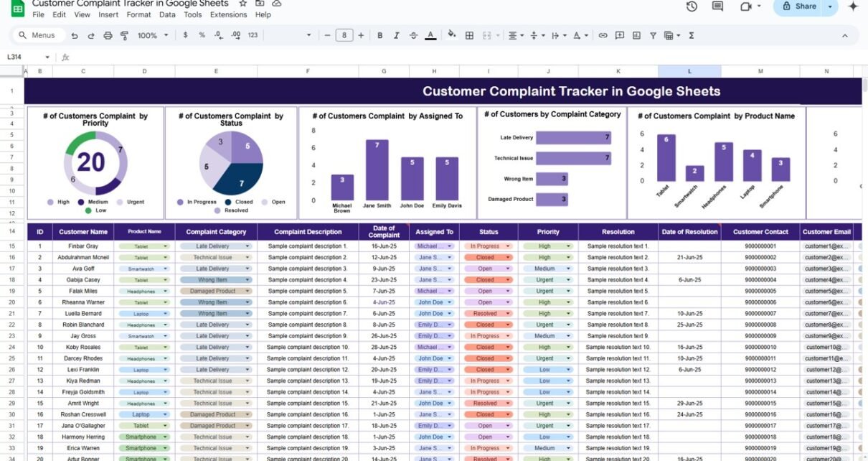This screenshot has height=461, width=868.
Task: Open the File menu
Action: [38, 14]
